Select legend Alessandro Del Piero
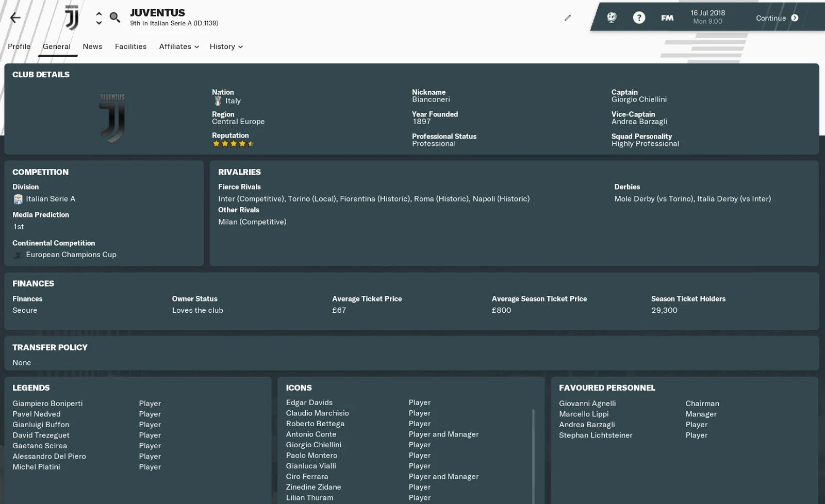 (49, 456)
